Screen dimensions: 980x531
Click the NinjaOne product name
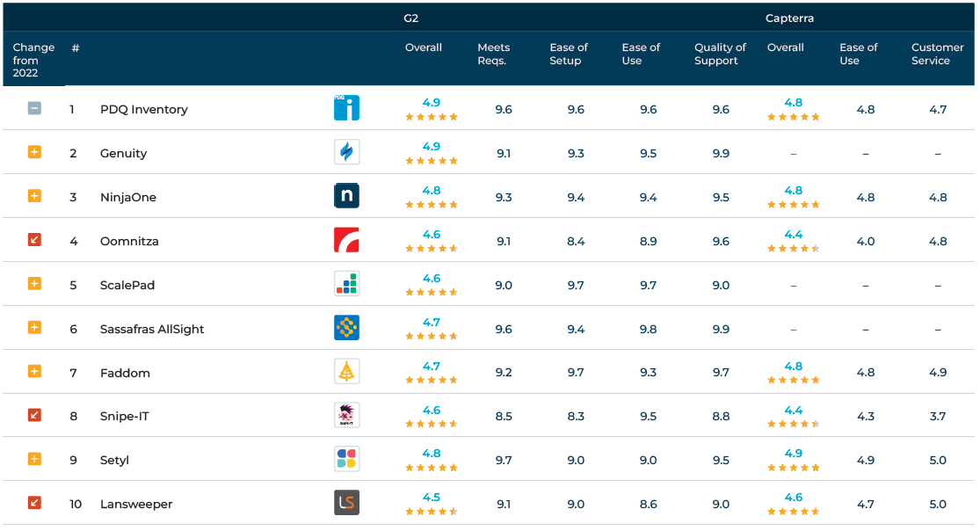(x=128, y=198)
